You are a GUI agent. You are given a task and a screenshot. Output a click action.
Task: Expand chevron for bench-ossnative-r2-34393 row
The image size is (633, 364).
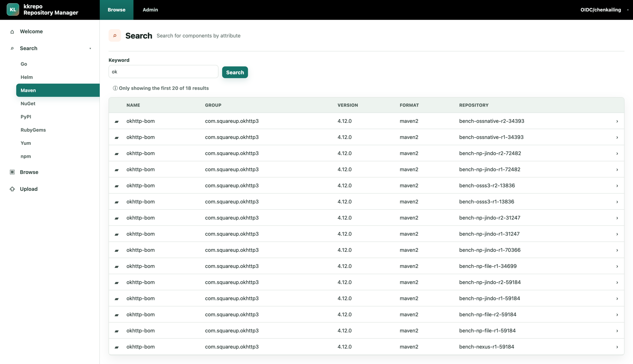click(617, 121)
